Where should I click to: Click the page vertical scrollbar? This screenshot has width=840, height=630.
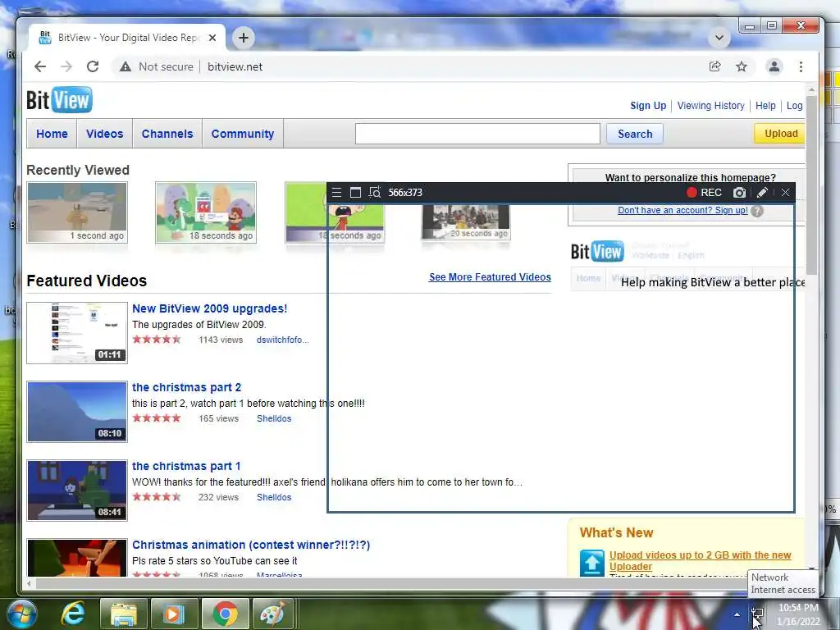(x=811, y=185)
